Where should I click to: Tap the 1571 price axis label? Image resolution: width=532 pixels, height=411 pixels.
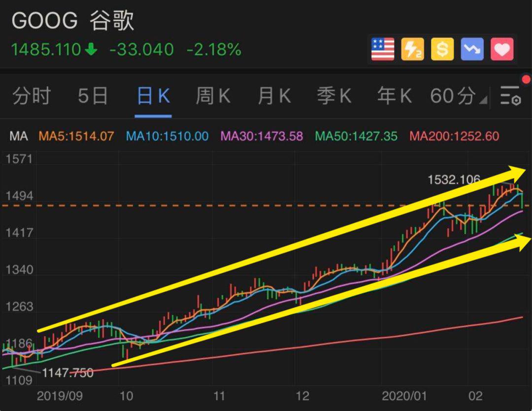[x=19, y=159]
